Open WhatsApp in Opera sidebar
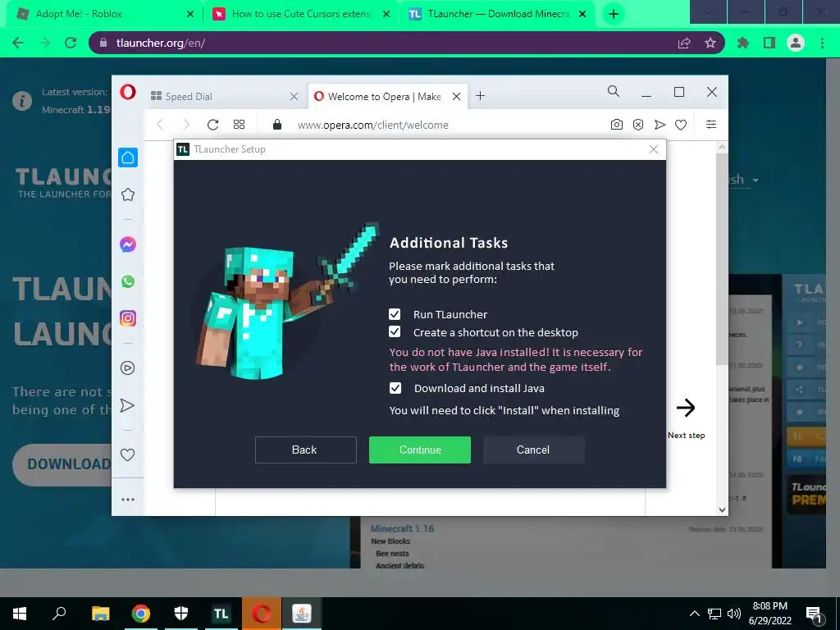 [x=127, y=281]
